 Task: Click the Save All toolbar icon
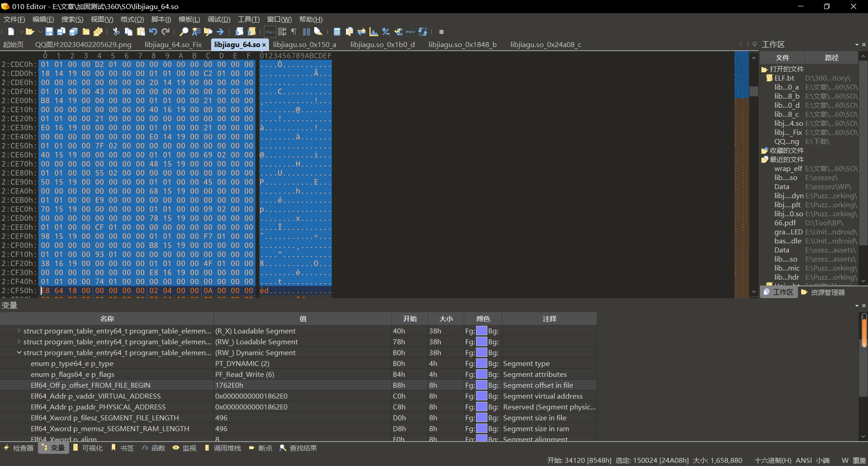(74, 32)
